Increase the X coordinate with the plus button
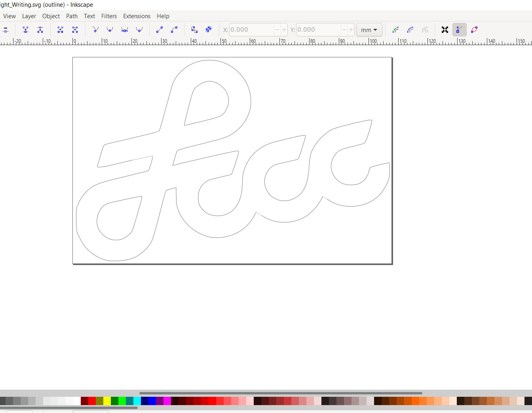The image size is (532, 413). (284, 30)
